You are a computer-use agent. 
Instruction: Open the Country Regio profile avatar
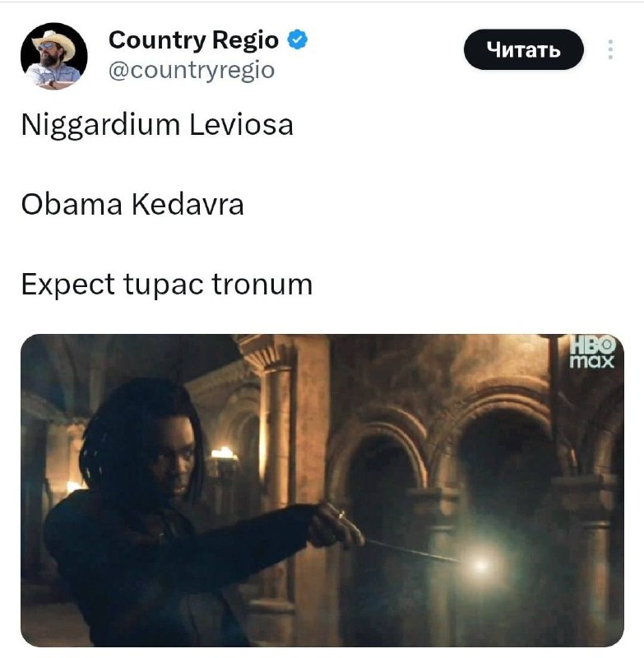pyautogui.click(x=54, y=56)
